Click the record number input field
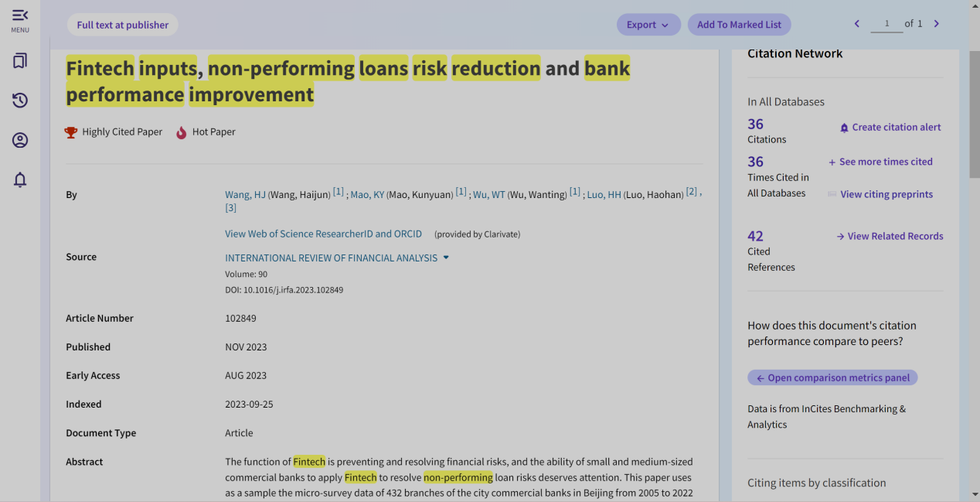This screenshot has width=980, height=502. point(886,24)
